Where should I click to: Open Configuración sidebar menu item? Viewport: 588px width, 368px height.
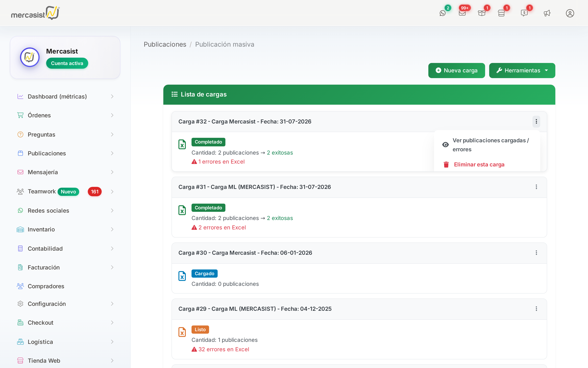(65, 304)
